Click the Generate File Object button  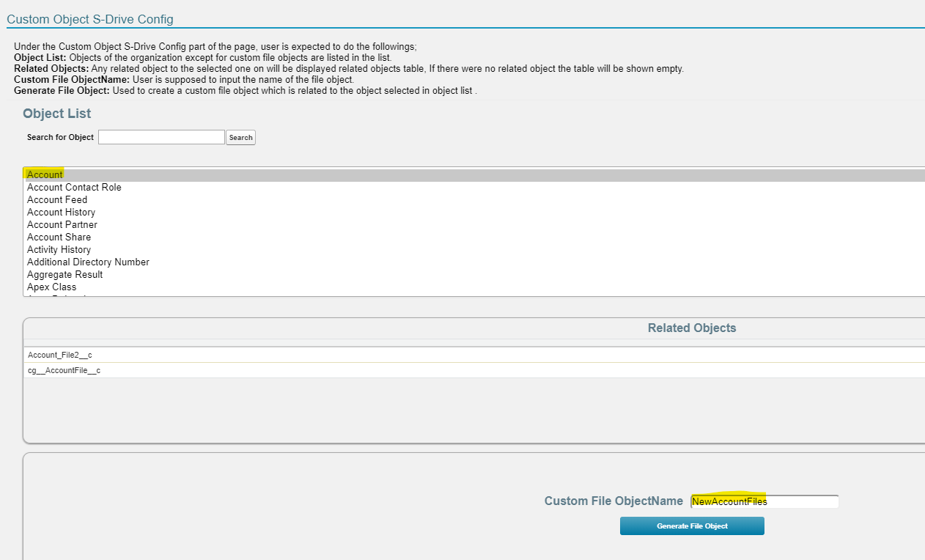coord(692,526)
